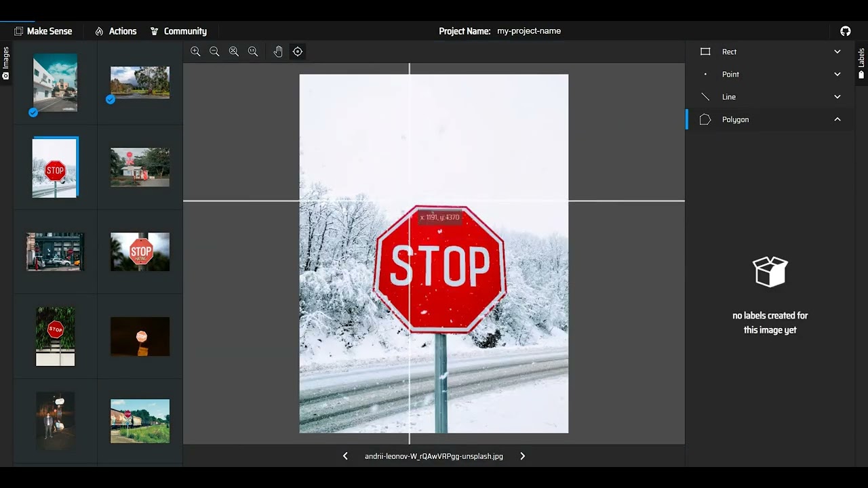Click the image file name text
This screenshot has width=868, height=488.
[x=434, y=456]
